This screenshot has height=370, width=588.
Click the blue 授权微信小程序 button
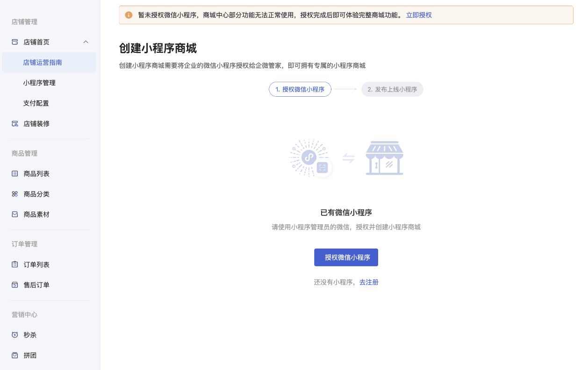[346, 257]
